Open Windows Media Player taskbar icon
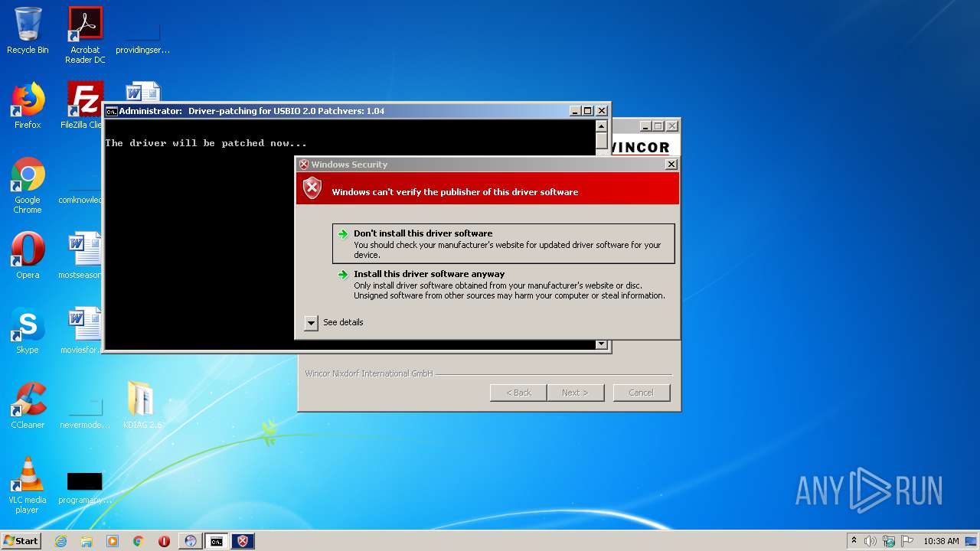Viewport: 980px width, 551px height. (x=113, y=541)
